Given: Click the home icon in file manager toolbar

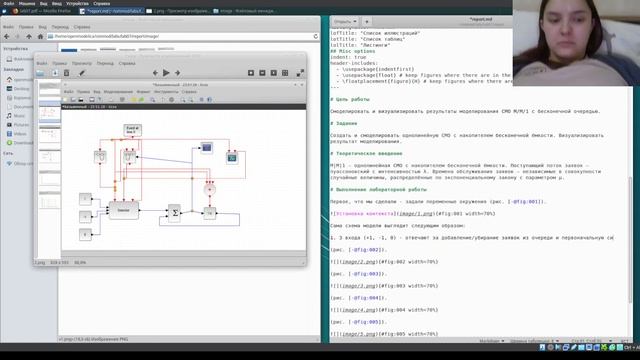Looking at the screenshot, I should pos(40,36).
